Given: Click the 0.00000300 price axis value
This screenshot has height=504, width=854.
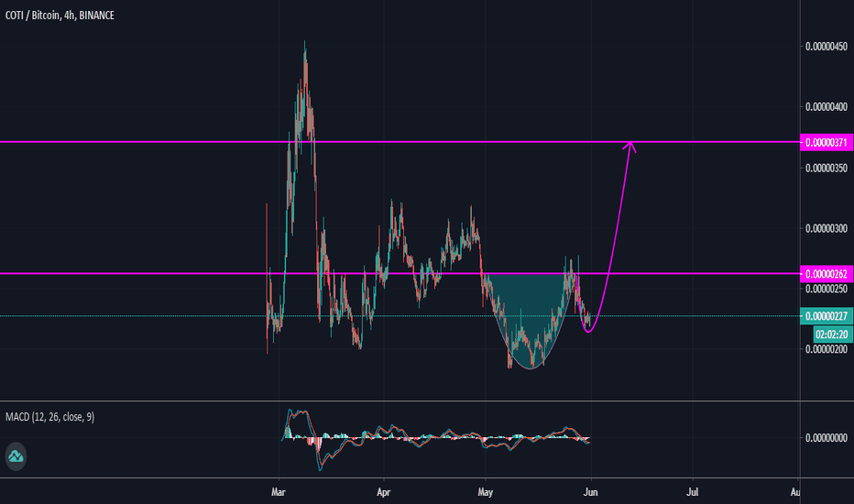Looking at the screenshot, I should pos(827,228).
